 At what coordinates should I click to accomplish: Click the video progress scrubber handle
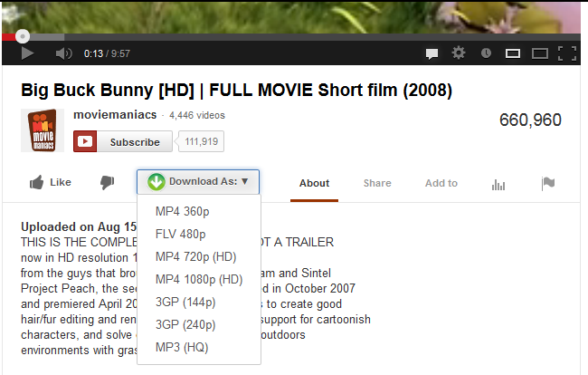[23, 36]
